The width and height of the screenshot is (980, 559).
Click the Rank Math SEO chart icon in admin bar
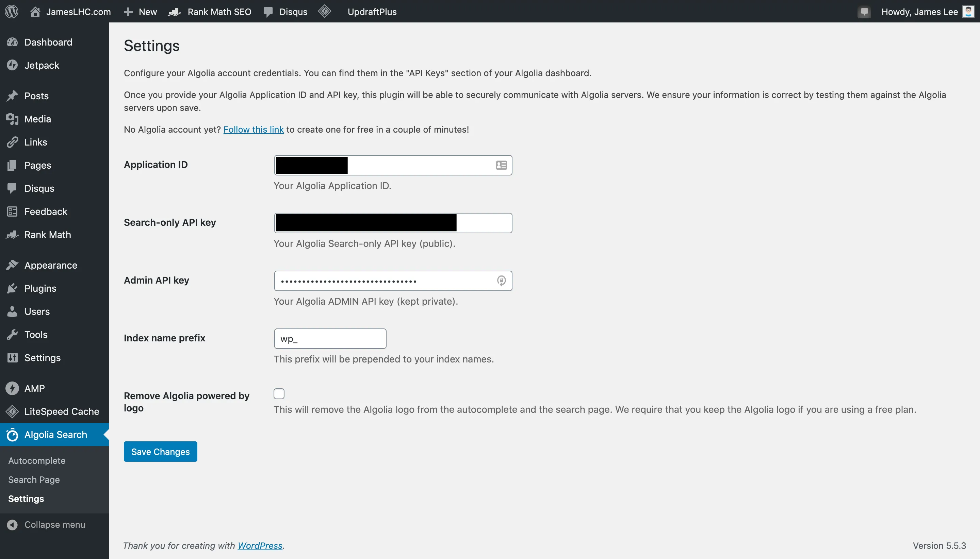coord(175,12)
